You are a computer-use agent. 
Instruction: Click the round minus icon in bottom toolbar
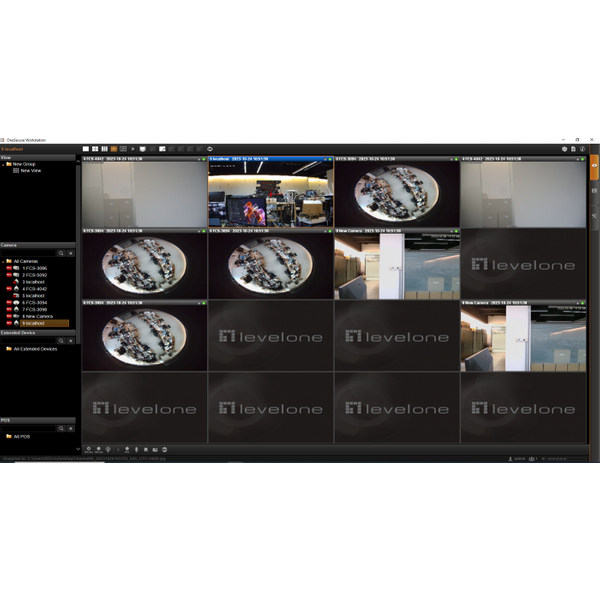165,450
